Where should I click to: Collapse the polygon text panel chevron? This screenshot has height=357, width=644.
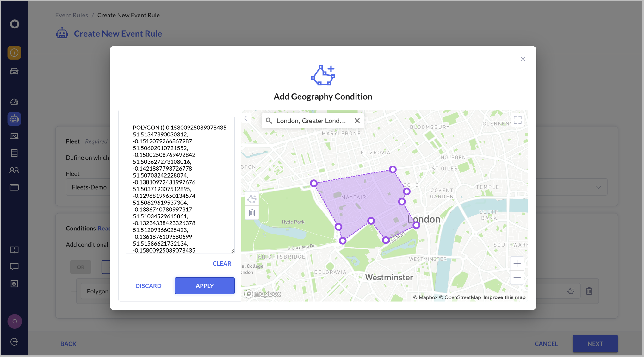tap(246, 118)
